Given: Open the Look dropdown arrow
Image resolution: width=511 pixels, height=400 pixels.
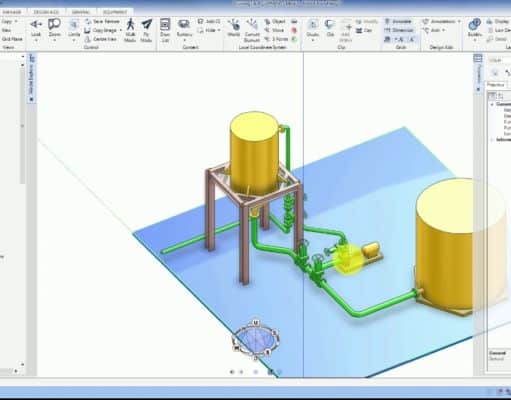Looking at the screenshot, I should click(36, 40).
